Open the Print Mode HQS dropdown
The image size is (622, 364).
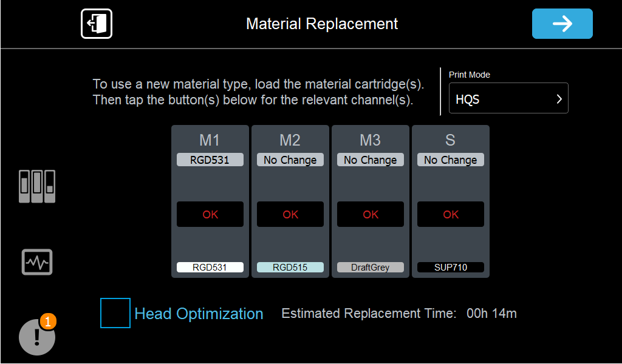508,98
